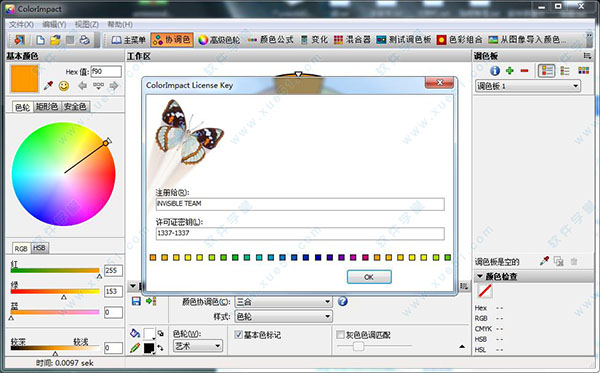
Task: Collapse the 颜色检查 color check section
Action: pos(480,276)
